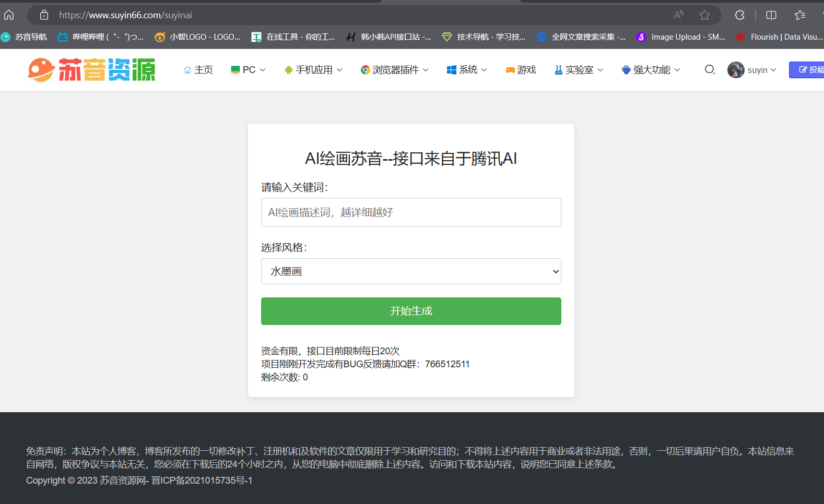
Task: Expand the PC navigation menu
Action: 249,69
